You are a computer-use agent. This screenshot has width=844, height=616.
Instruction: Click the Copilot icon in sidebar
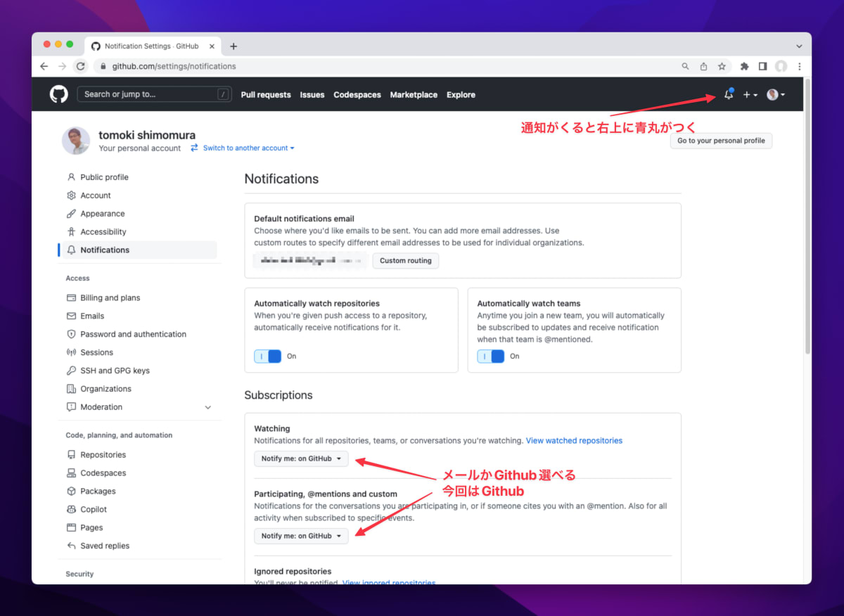click(x=71, y=509)
